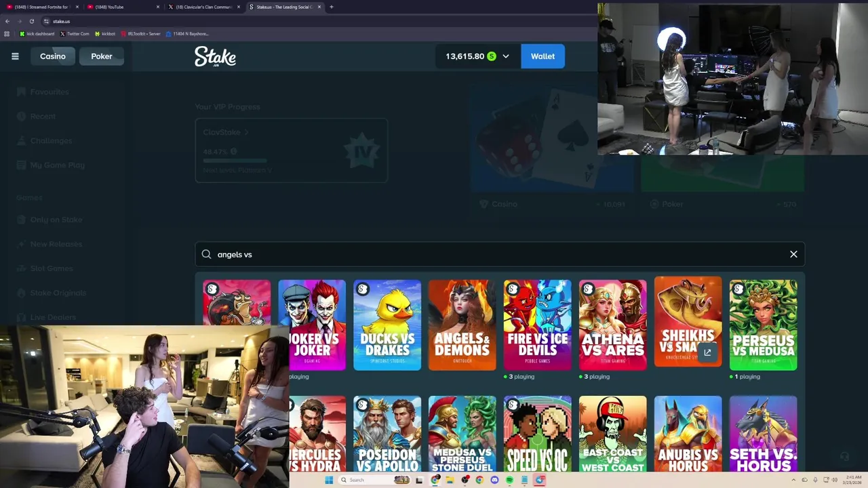Screen dimensions: 868x488
Task: Open the Seth vs. Horus game
Action: coord(764,434)
